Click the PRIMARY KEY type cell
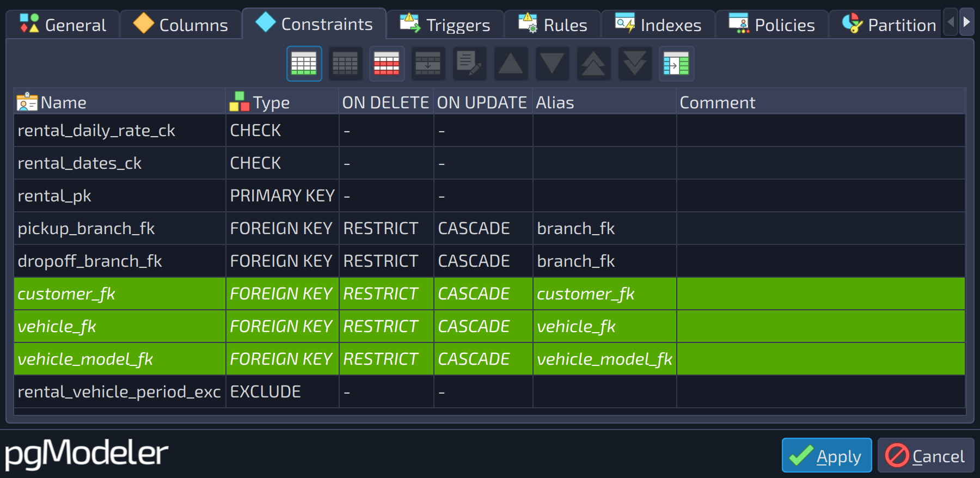This screenshot has height=478, width=980. [283, 196]
